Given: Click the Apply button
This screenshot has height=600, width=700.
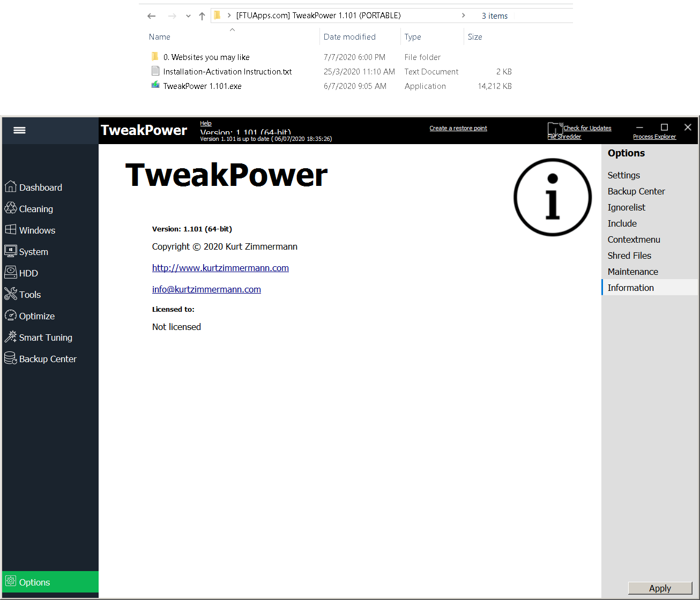Looking at the screenshot, I should (660, 588).
